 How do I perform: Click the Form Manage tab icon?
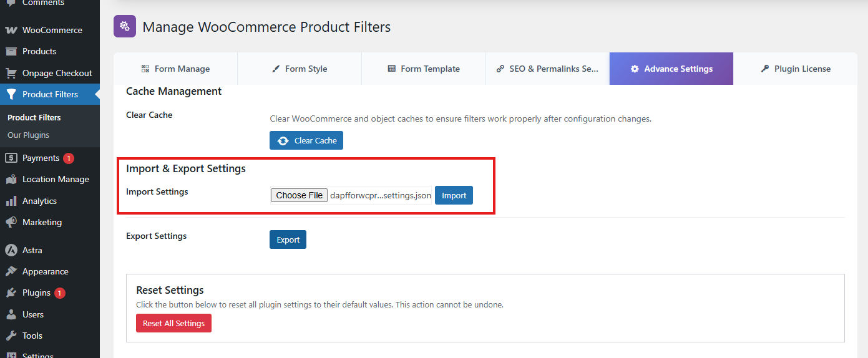pyautogui.click(x=145, y=69)
